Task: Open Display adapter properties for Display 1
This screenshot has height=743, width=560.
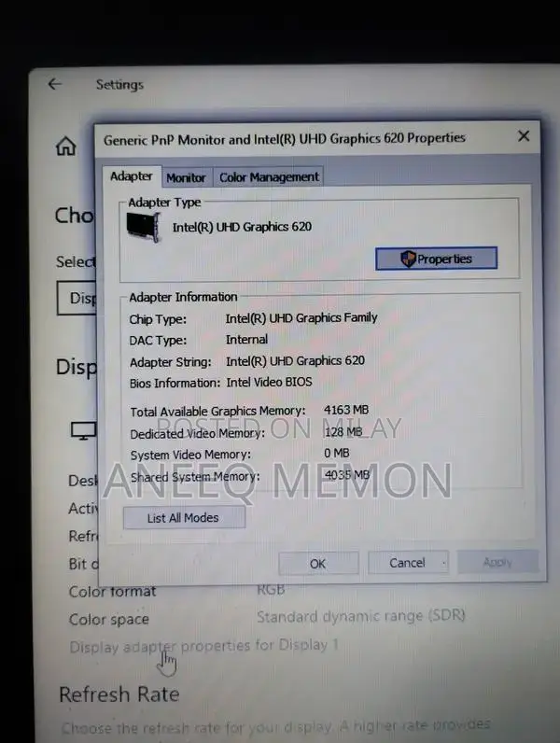Action: 204,646
